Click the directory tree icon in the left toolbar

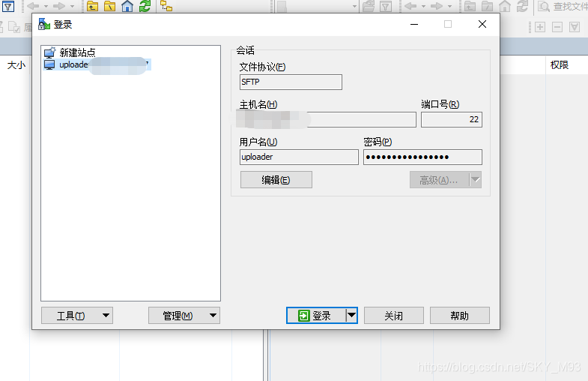click(x=166, y=6)
